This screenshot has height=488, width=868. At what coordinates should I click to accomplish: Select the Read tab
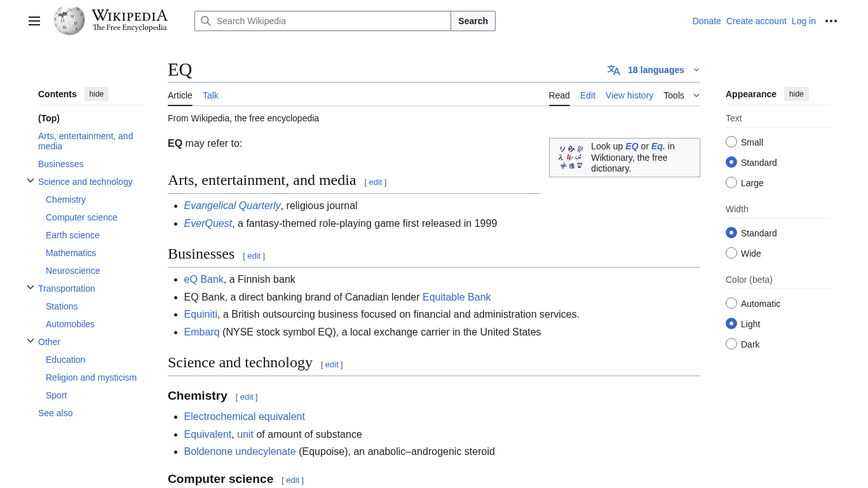point(559,95)
